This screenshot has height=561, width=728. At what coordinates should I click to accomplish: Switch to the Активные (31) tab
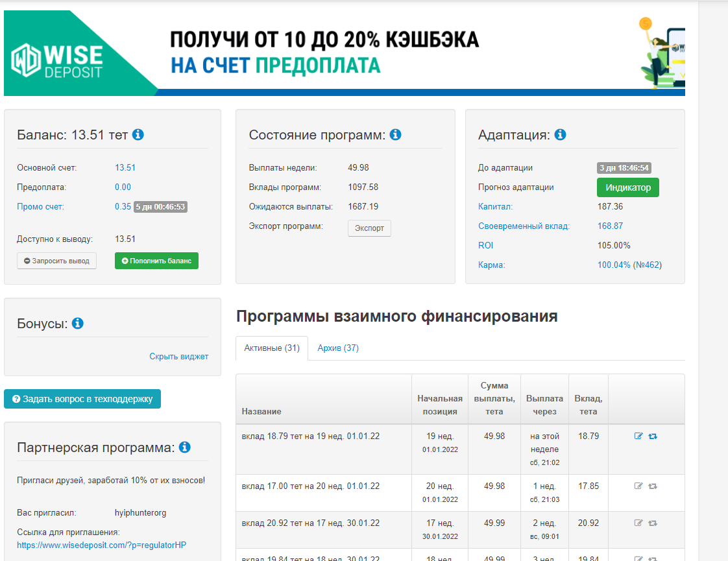[x=271, y=348]
